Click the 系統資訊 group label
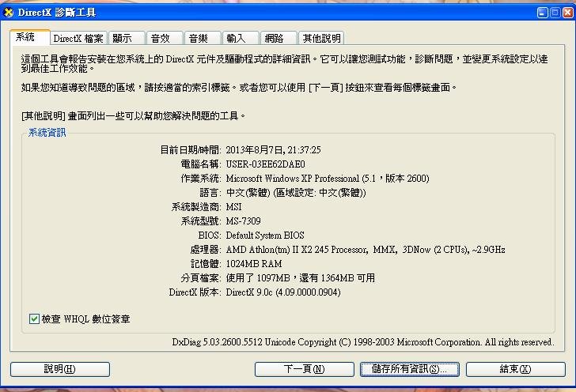 click(x=47, y=133)
